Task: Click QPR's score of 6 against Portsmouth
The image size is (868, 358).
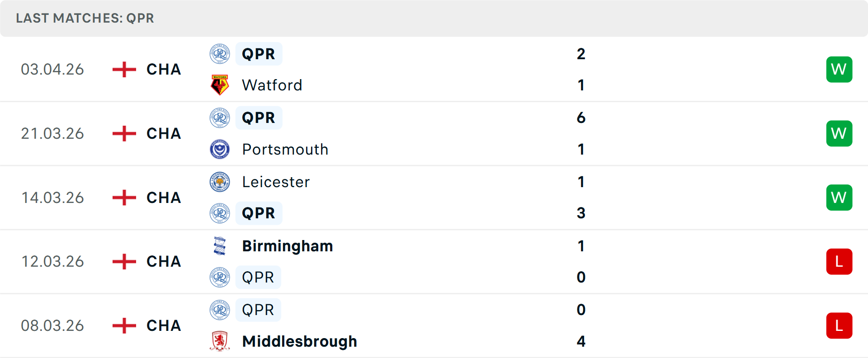Action: tap(581, 118)
